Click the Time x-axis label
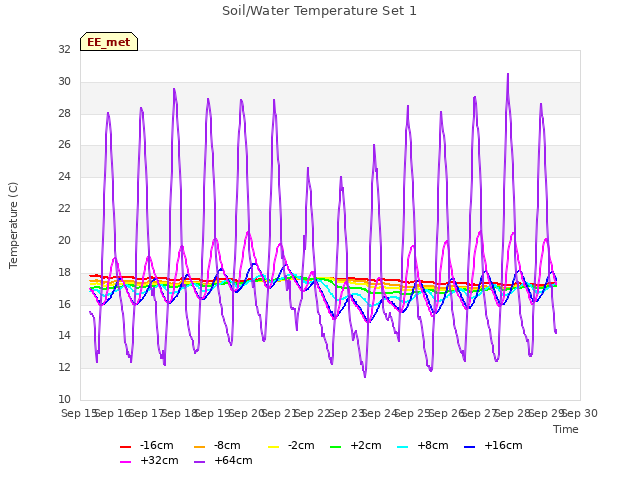Screen dimensions: 640x480 (x=566, y=429)
